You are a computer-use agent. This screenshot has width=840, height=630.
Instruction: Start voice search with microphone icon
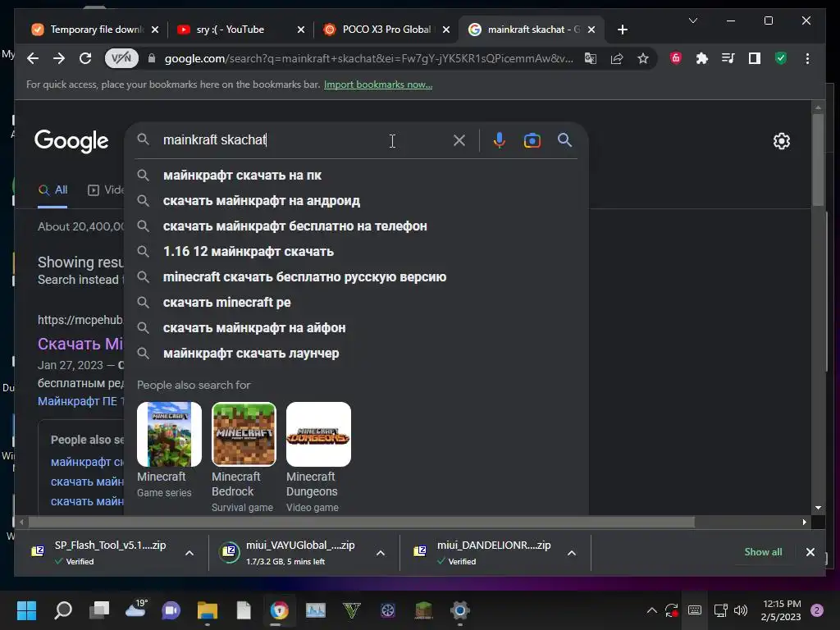pyautogui.click(x=500, y=140)
